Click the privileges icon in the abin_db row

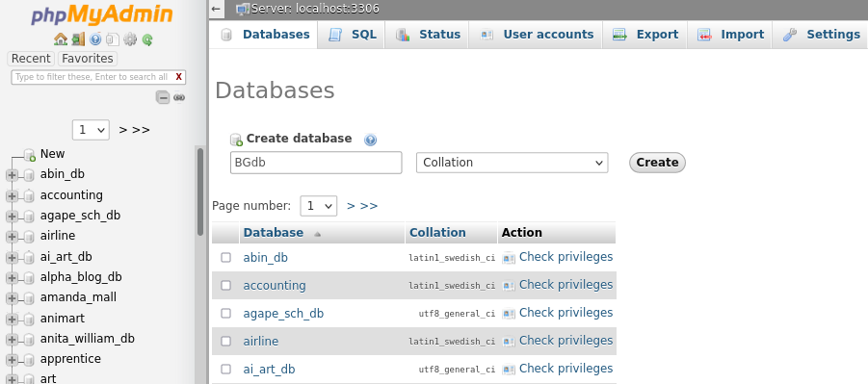point(508,258)
